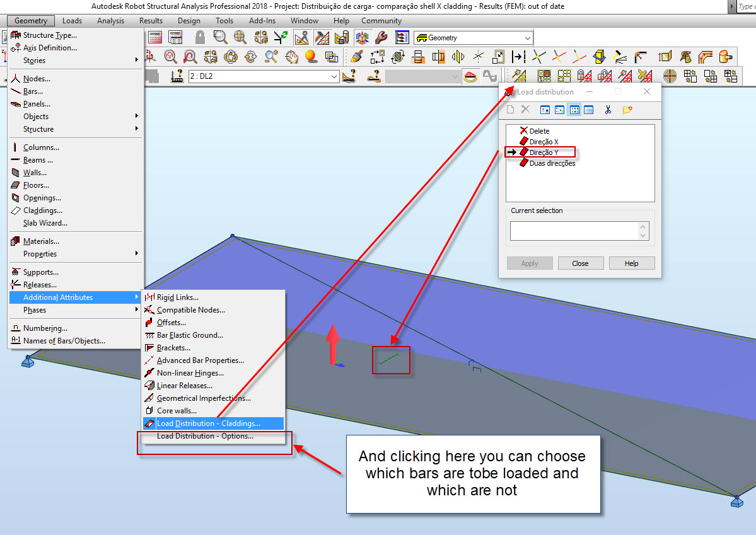756x535 pixels.
Task: Choose Supports... in Geometry menu
Action: (76, 272)
